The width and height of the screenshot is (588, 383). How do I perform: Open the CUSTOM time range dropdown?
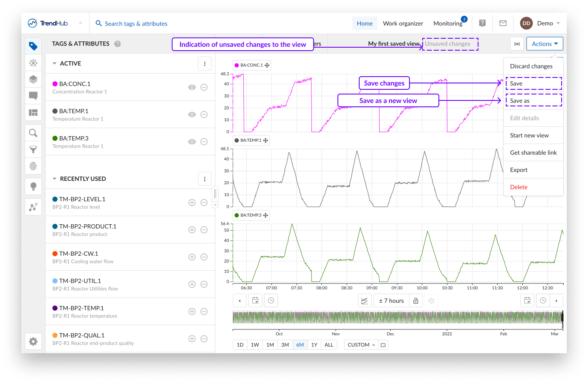coord(361,345)
